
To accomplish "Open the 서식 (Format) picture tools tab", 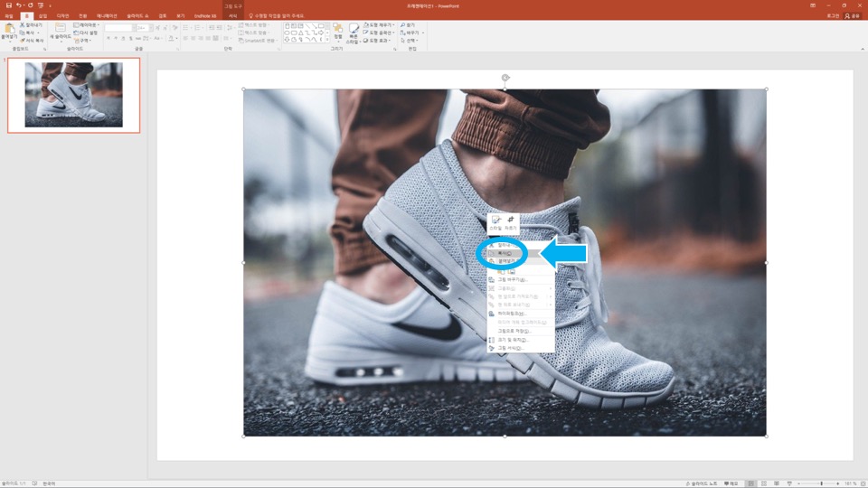I will (233, 16).
